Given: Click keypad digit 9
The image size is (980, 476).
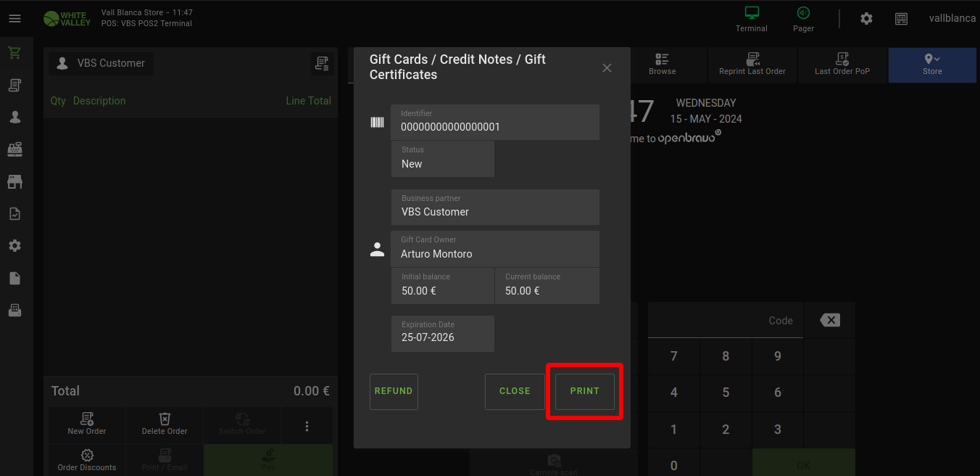Looking at the screenshot, I should tap(778, 356).
